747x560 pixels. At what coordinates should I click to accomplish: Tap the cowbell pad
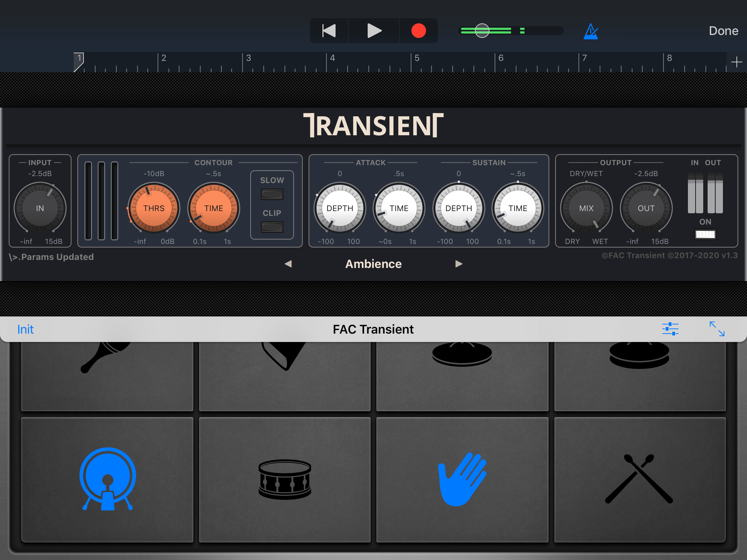pyautogui.click(x=285, y=376)
